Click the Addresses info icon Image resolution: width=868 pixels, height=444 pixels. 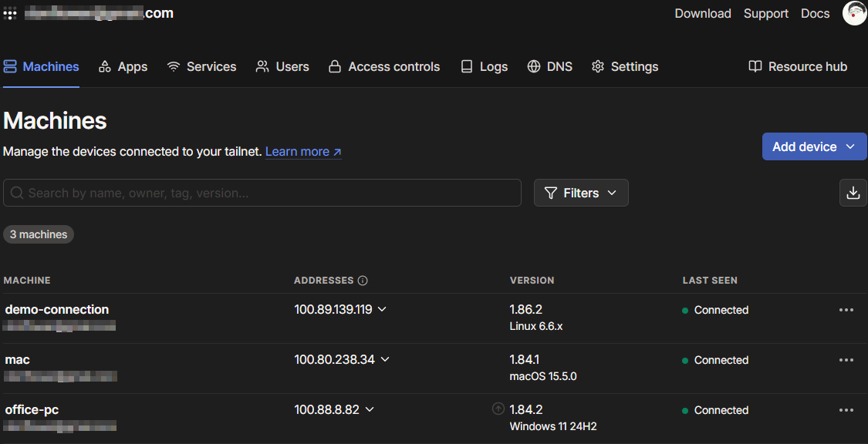tap(363, 281)
